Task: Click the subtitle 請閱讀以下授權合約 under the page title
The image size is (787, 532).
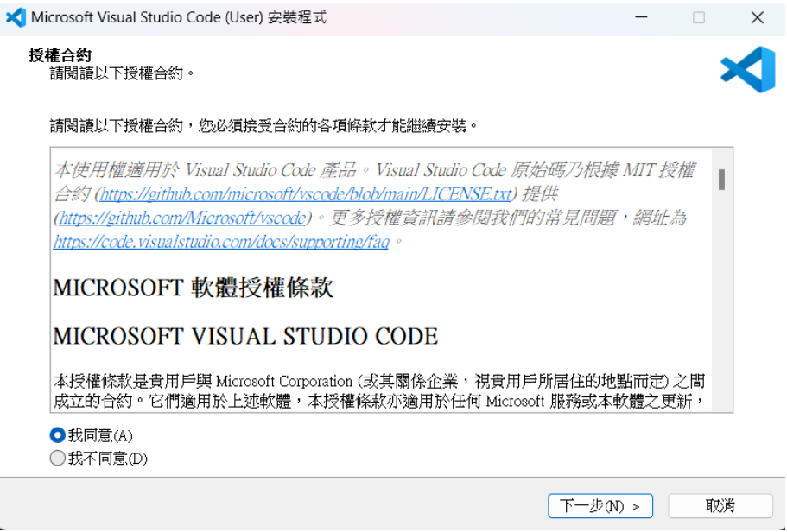Action: (123, 73)
